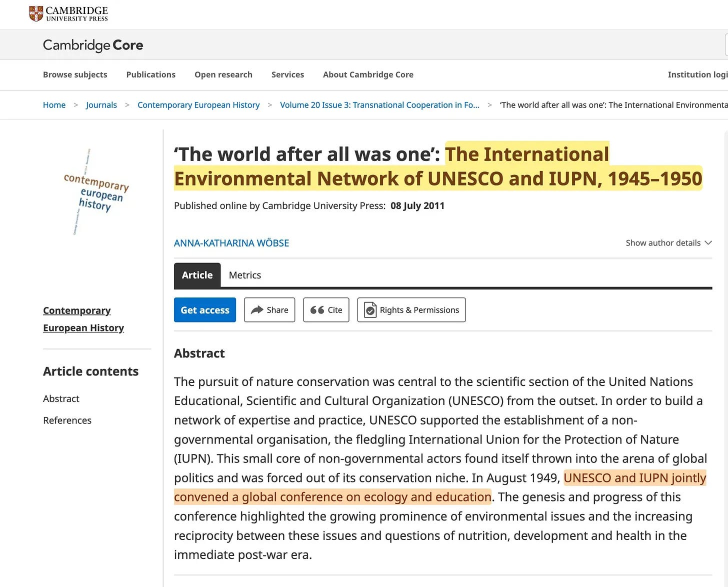The width and height of the screenshot is (728, 587).
Task: Click the quotation marks cite icon
Action: [317, 310]
